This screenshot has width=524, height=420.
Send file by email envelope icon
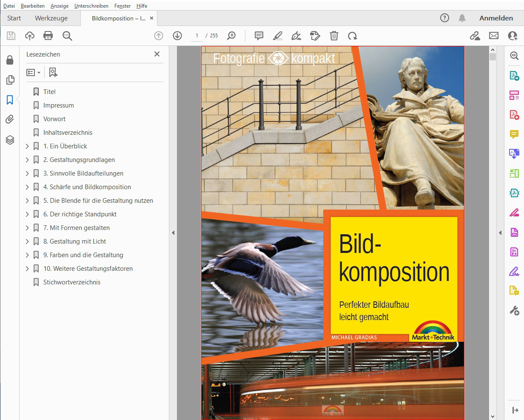tap(493, 36)
